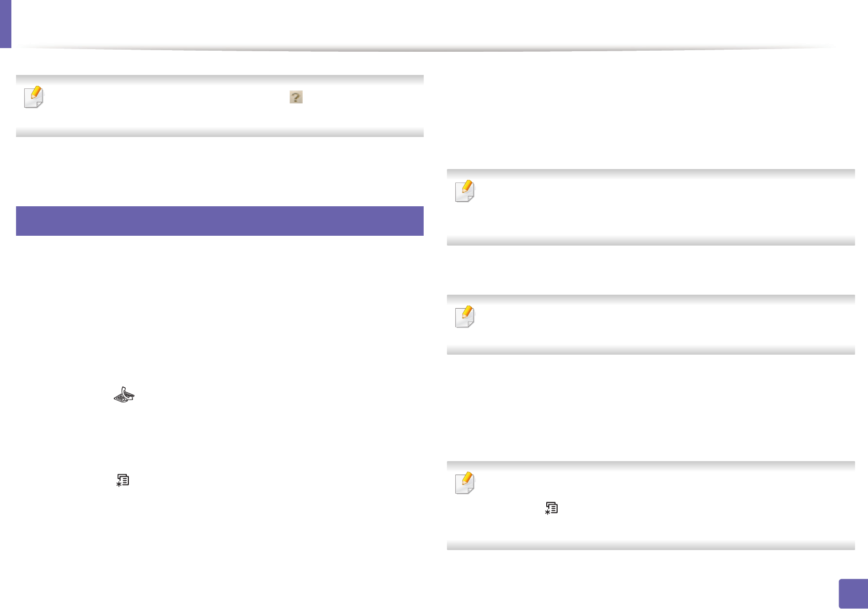This screenshot has height=609, width=868.
Task: Click the pencil note icon in the top-left note
Action: click(x=34, y=97)
